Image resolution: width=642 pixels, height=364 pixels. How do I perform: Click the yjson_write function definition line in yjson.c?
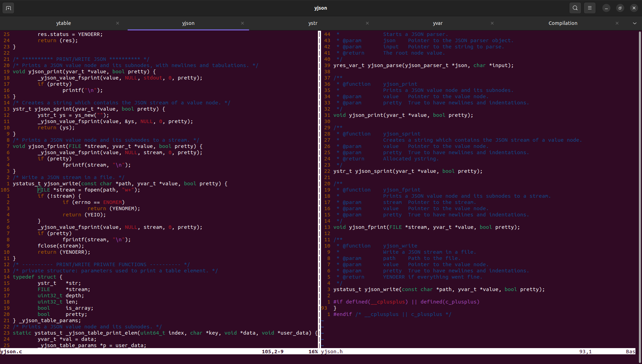(120, 184)
